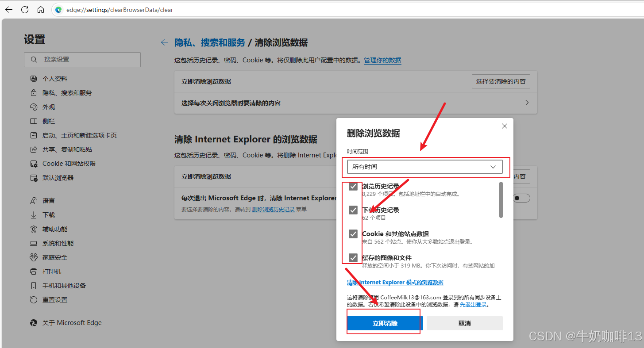Click the Edge icon beside 关于 Microsoft Edge
This screenshot has height=348, width=644.
[x=34, y=323]
